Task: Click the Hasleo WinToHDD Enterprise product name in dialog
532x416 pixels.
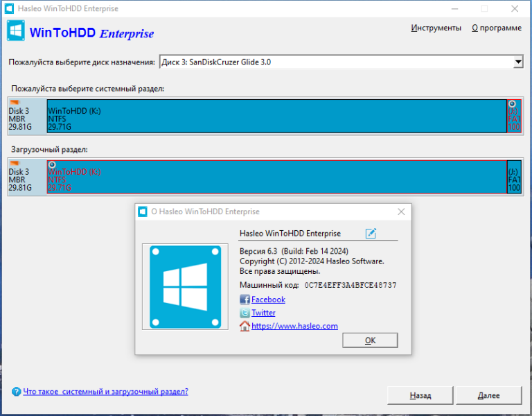Action: (290, 233)
